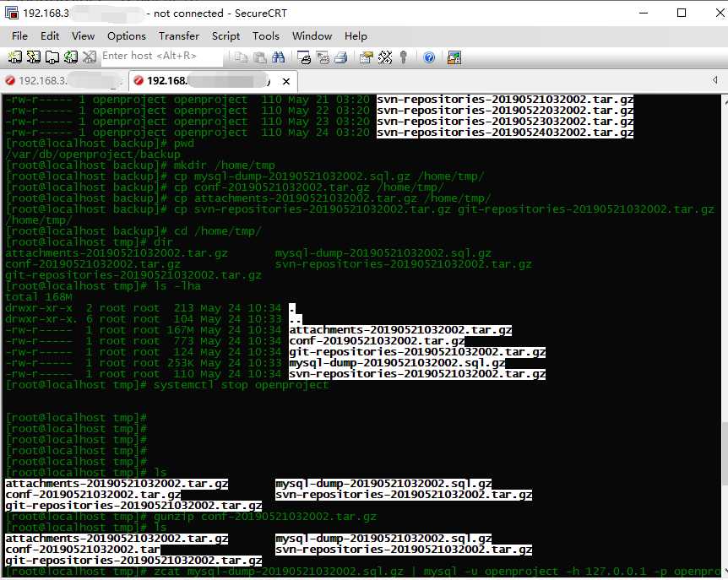Viewport: 728px width, 580px height.
Task: Click the Copy toolbar icon
Action: 241,57
